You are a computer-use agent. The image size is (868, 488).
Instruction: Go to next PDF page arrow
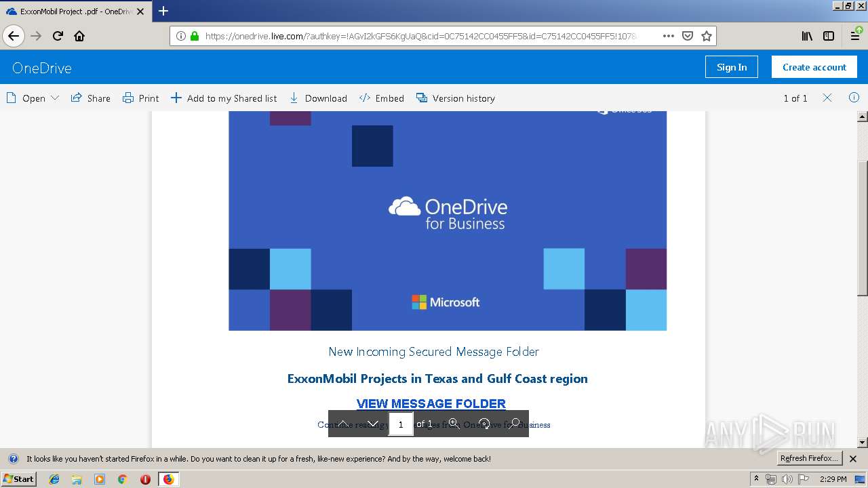coord(373,424)
